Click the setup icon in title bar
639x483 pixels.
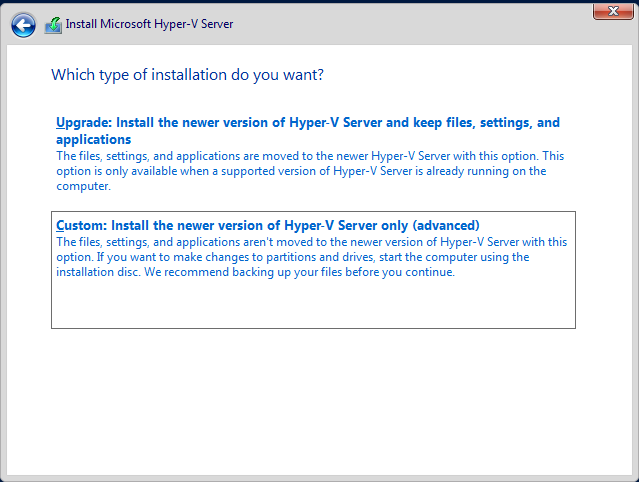tap(53, 24)
